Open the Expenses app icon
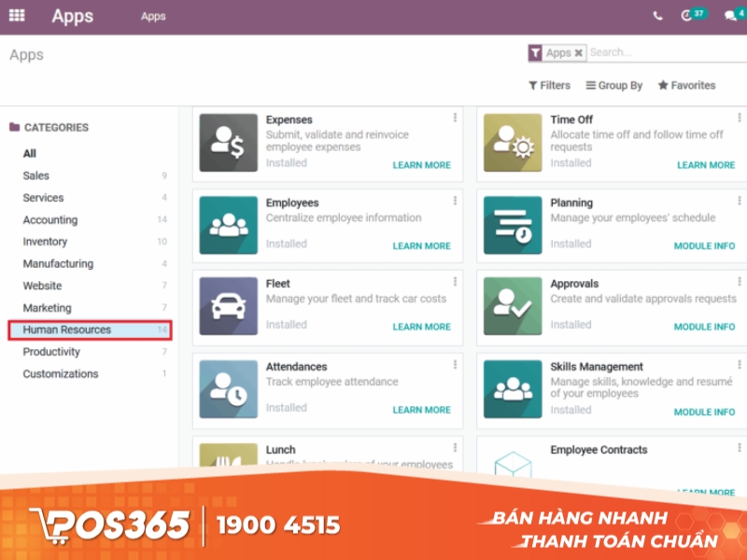747x560 pixels. [x=228, y=142]
